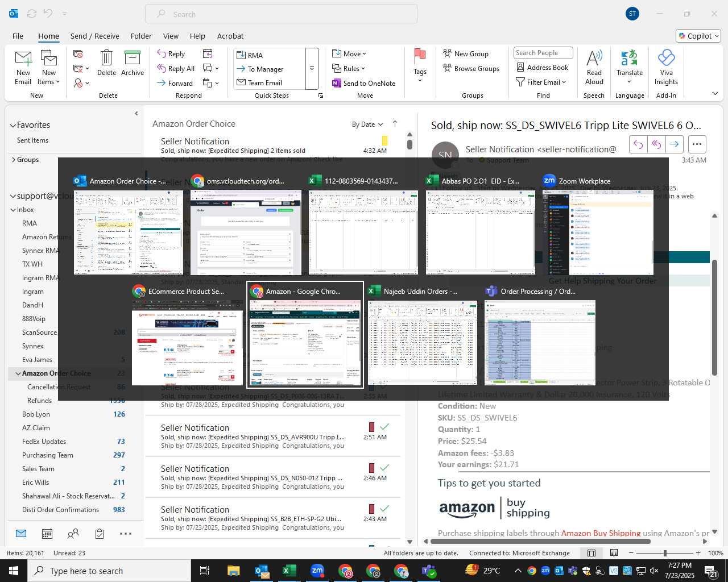Click Reply in the Respond group
This screenshot has width=728, height=582.
(x=171, y=54)
